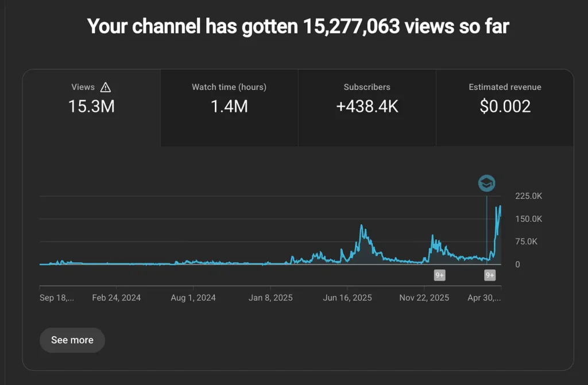Switch to the Watch time (hours) tab
The width and height of the screenshot is (588, 385).
229,108
